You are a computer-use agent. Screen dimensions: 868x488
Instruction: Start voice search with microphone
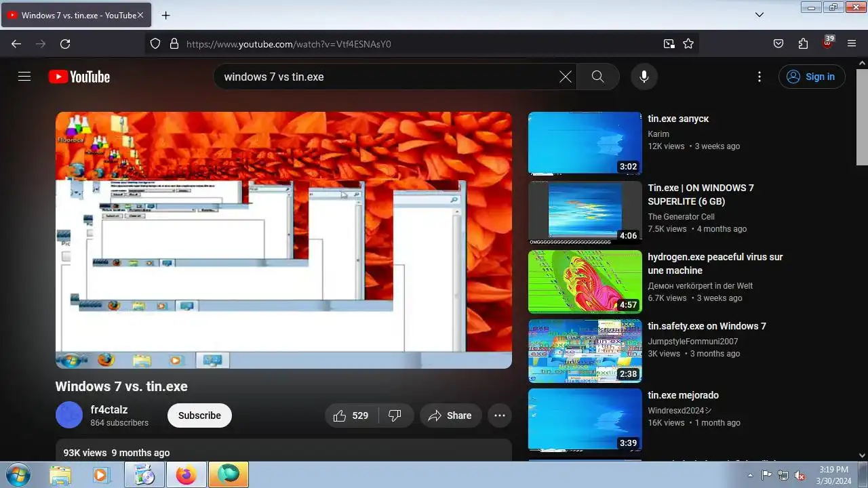click(x=644, y=77)
